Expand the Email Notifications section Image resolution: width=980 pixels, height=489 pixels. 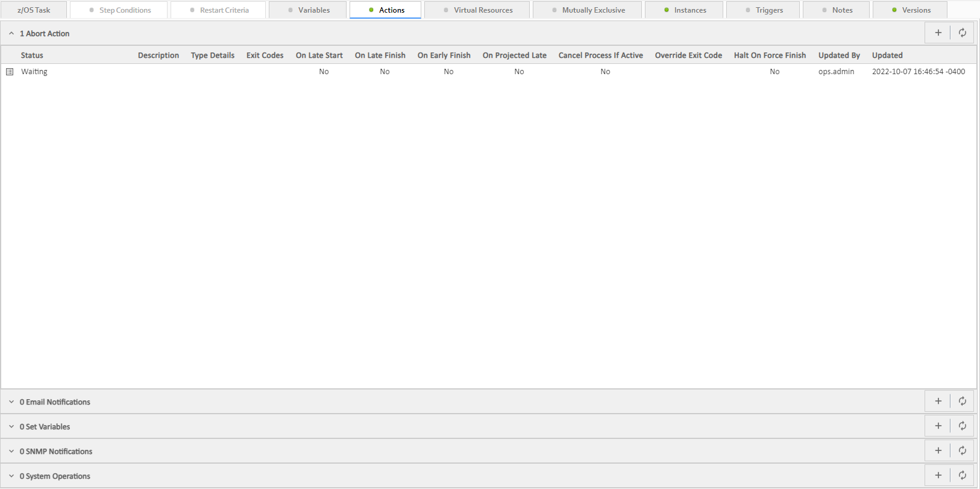point(11,402)
